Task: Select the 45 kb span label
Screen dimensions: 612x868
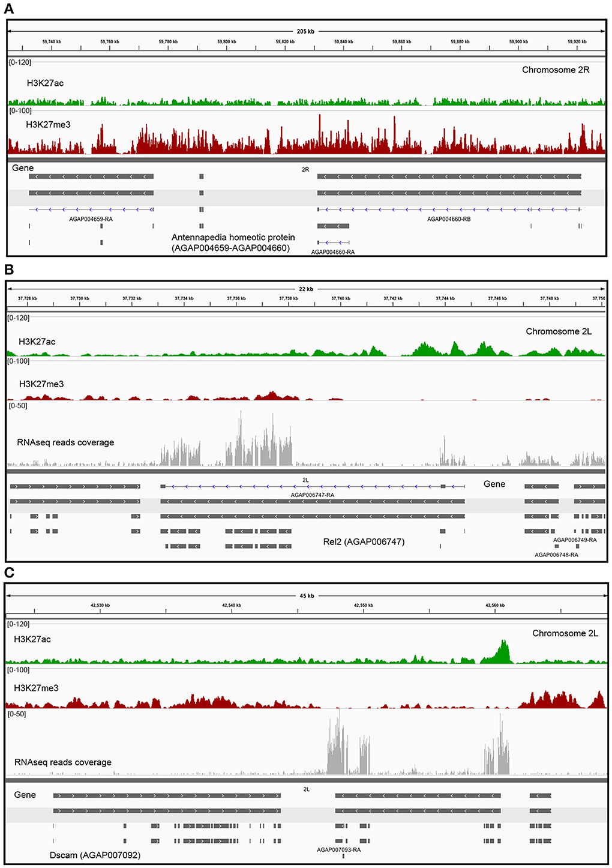Action: pos(307,596)
